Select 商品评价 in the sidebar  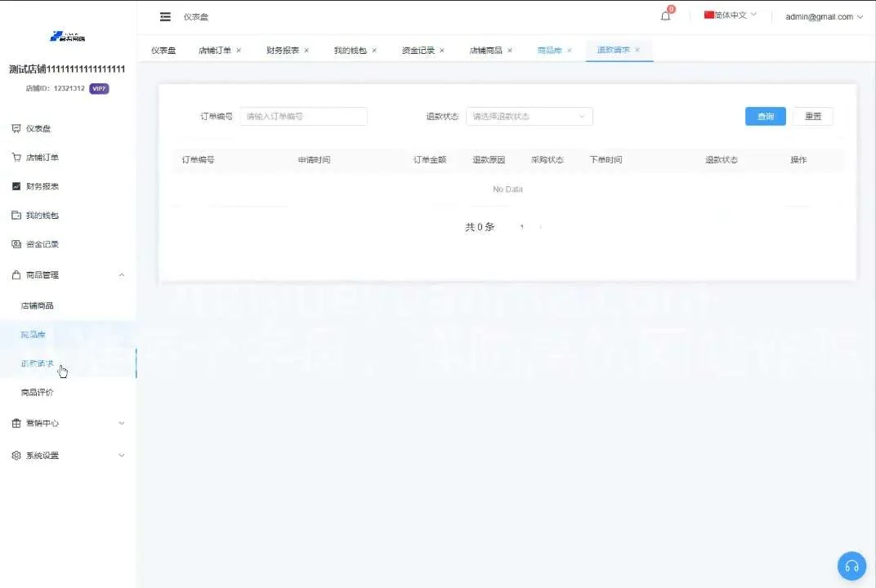tap(38, 393)
